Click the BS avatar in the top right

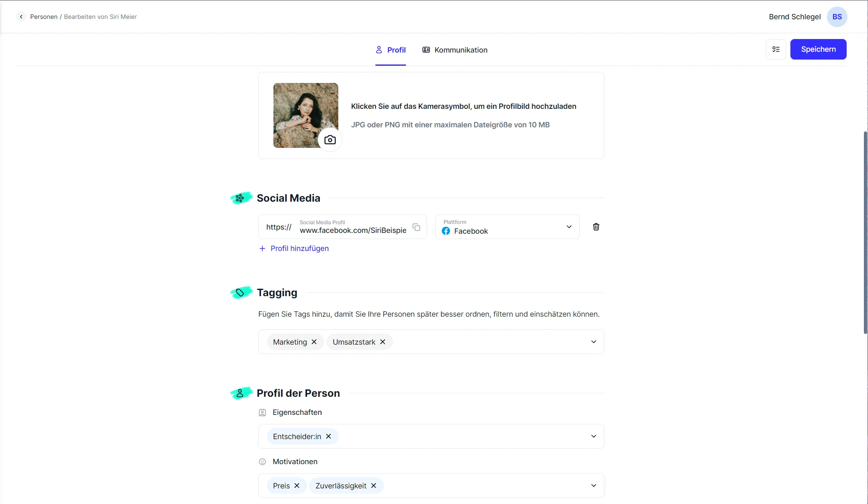pos(837,16)
